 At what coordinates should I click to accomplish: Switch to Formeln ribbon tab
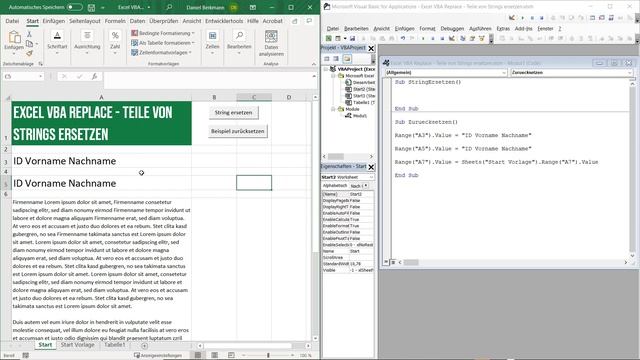pyautogui.click(x=115, y=21)
